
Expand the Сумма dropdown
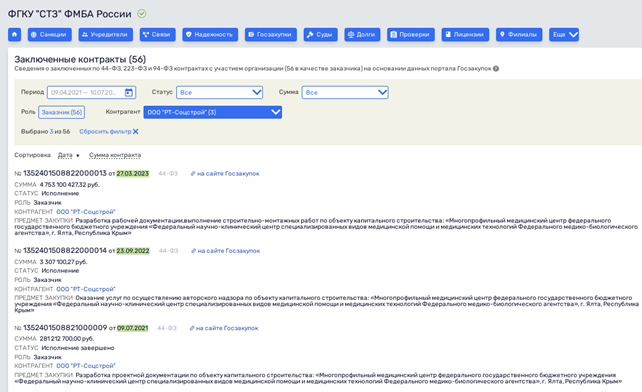[345, 93]
